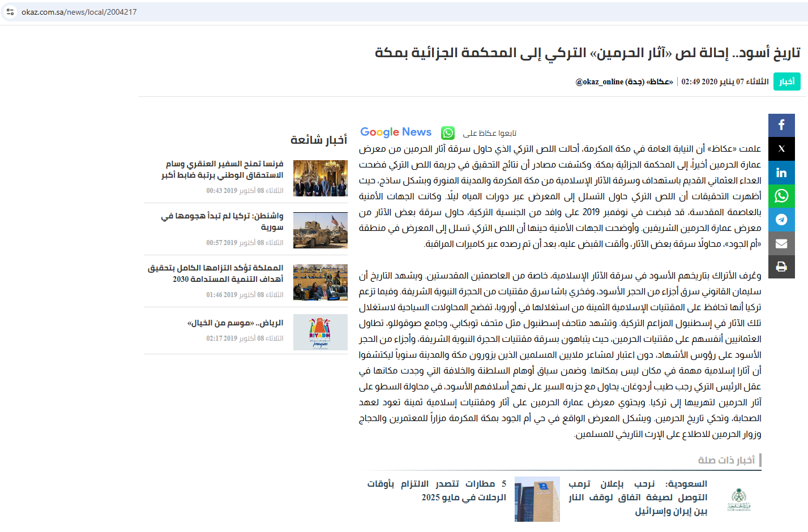Viewport: 808px width, 532px height.
Task: Click the timestamp 08 أكتوبر 2019 01:46
Action: (x=245, y=295)
